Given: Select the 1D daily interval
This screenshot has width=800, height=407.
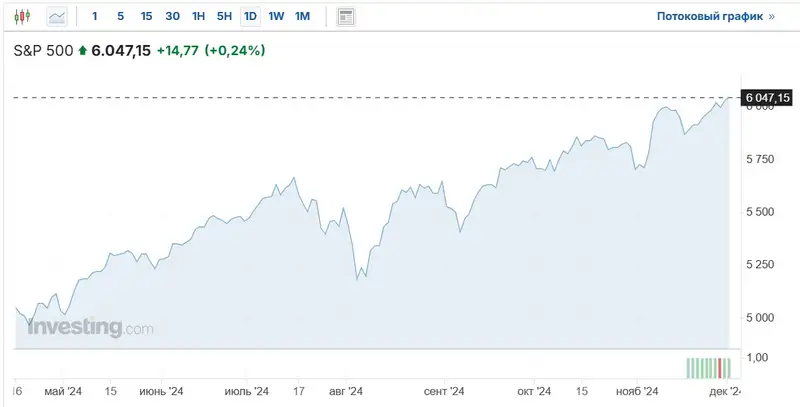Looking at the screenshot, I should coord(250,17).
